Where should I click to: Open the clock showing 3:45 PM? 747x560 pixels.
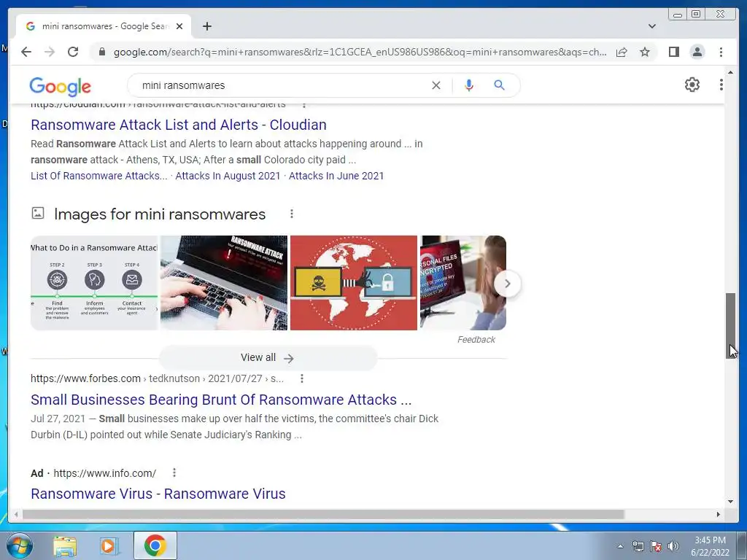pos(710,546)
